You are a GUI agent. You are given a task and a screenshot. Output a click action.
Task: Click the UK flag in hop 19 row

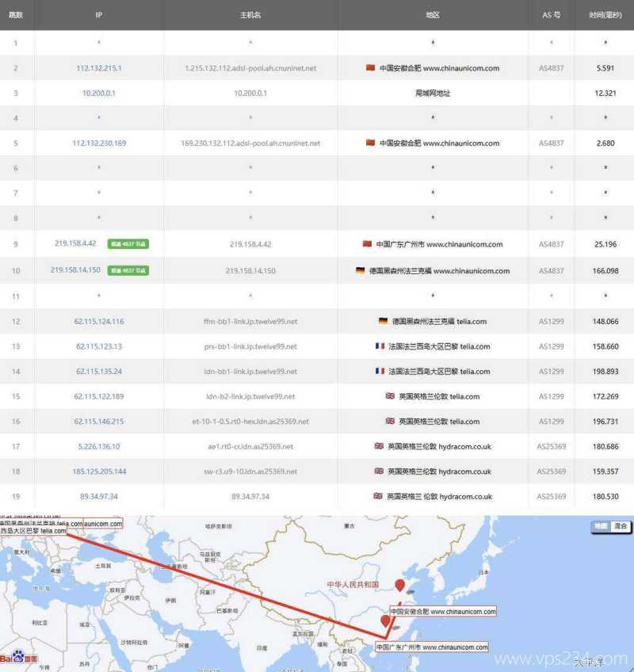click(x=378, y=496)
